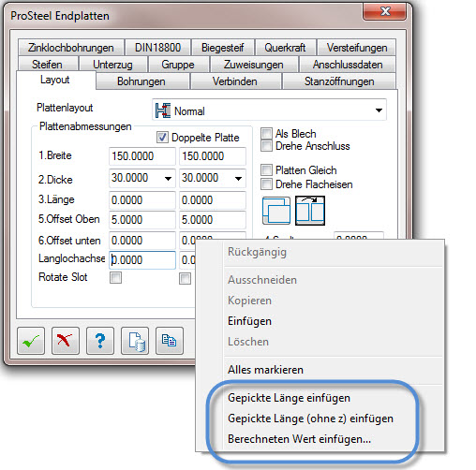Open help with blue question mark button
Viewport: 476px width, 470px height.
coord(100,341)
